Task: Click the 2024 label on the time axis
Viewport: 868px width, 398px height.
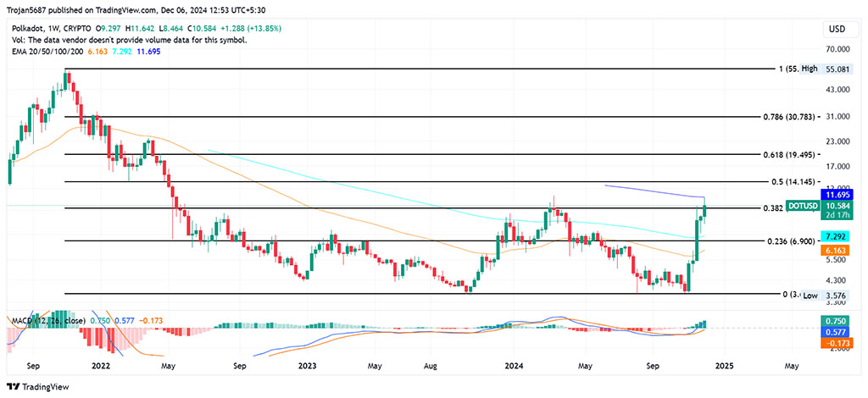Action: tap(513, 366)
